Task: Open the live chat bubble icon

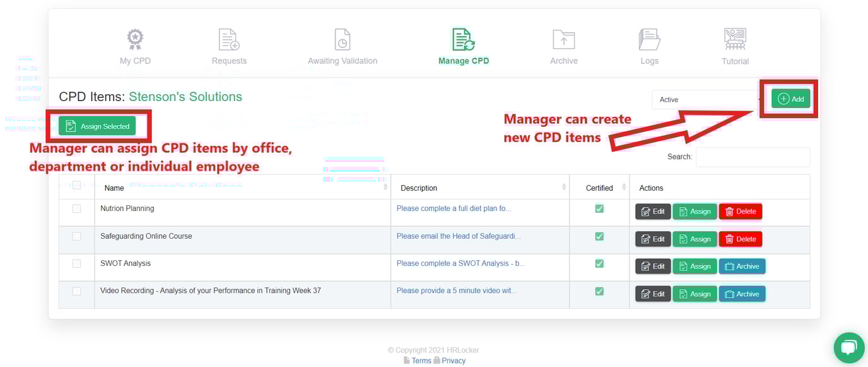Action: tap(848, 348)
